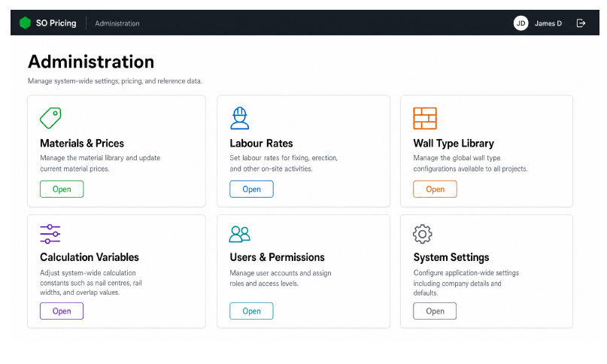607x364 pixels.
Task: Click the Materials & Prices tag icon
Action: tap(50, 118)
